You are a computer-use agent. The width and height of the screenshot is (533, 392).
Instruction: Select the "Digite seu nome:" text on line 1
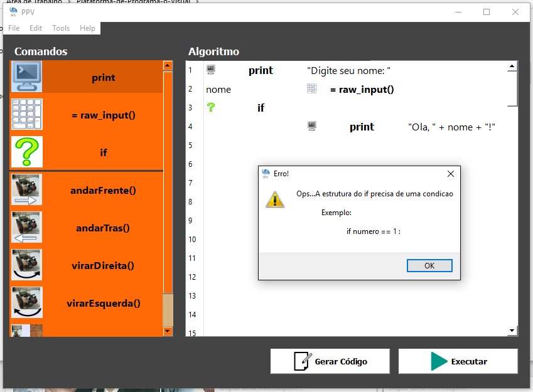349,70
